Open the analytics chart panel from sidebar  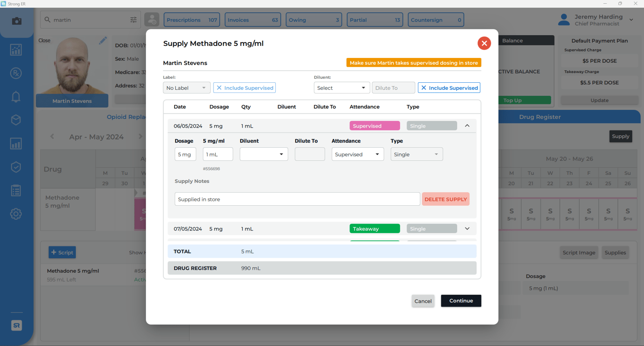click(16, 50)
